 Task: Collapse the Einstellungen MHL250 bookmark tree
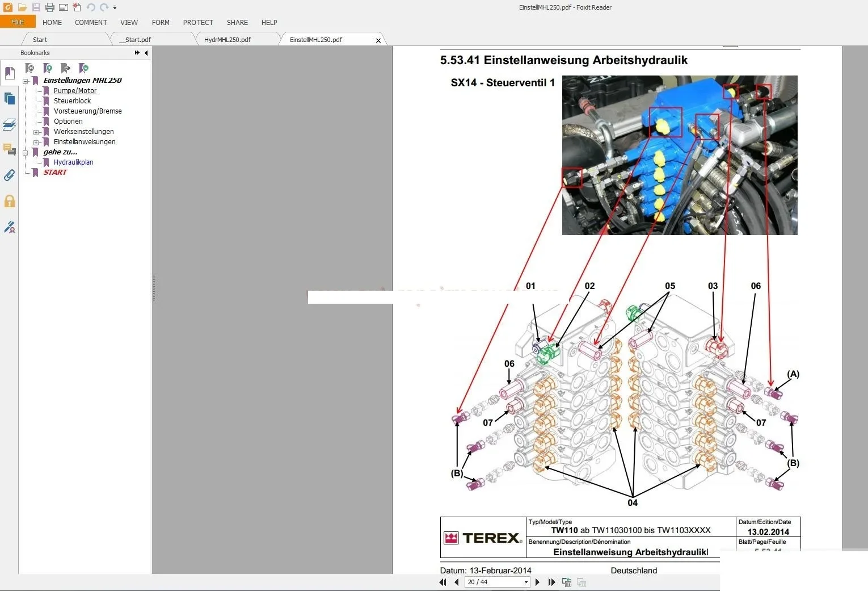tap(26, 81)
